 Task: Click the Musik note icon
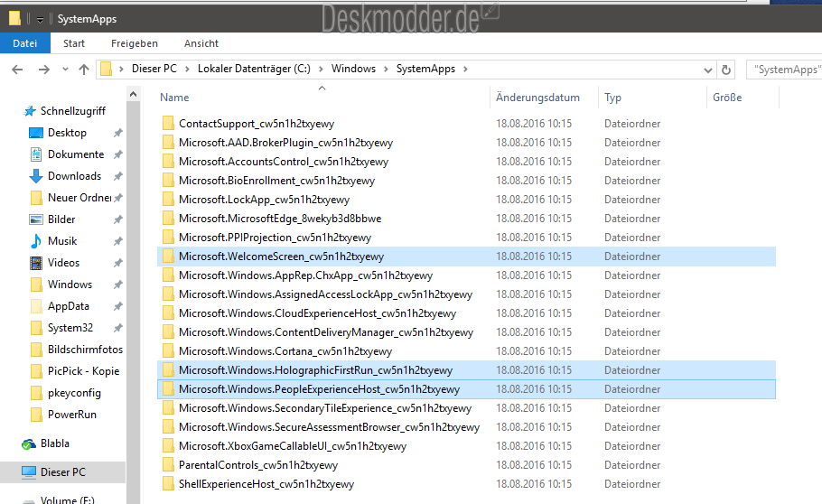(x=35, y=241)
